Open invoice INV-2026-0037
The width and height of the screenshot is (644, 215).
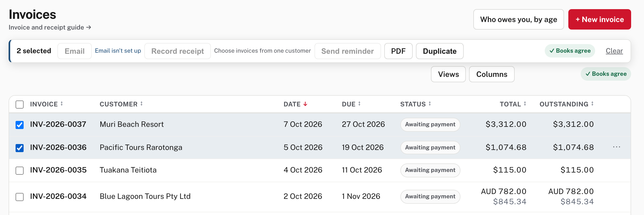58,124
